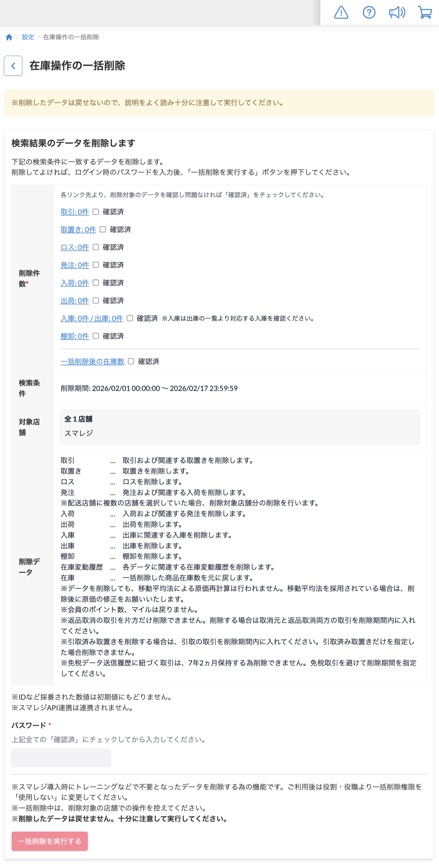Check 確認済 box for 取引
This screenshot has width=439, height=868.
(96, 212)
